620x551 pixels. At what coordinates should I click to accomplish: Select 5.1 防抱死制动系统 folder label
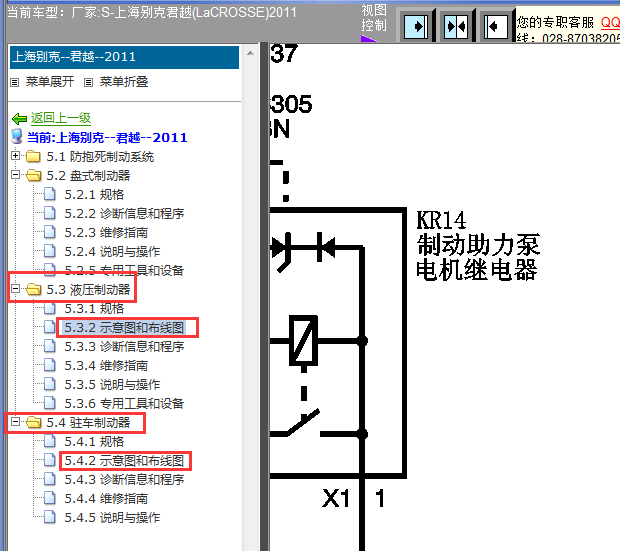click(100, 157)
